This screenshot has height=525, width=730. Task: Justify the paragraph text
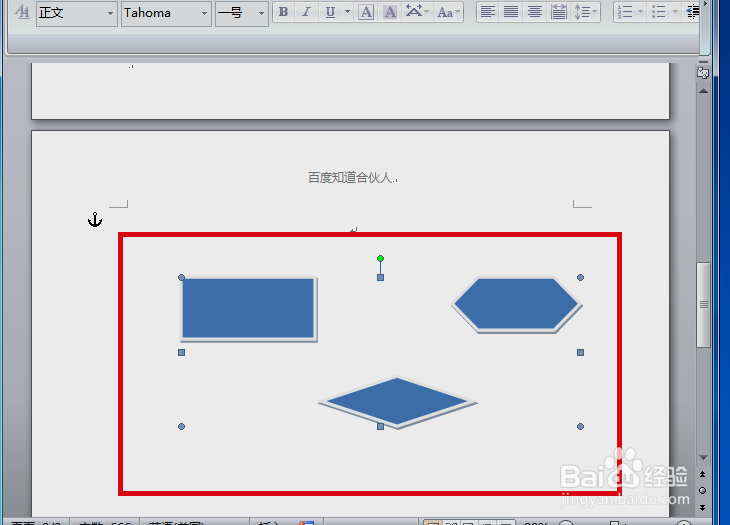tap(511, 12)
